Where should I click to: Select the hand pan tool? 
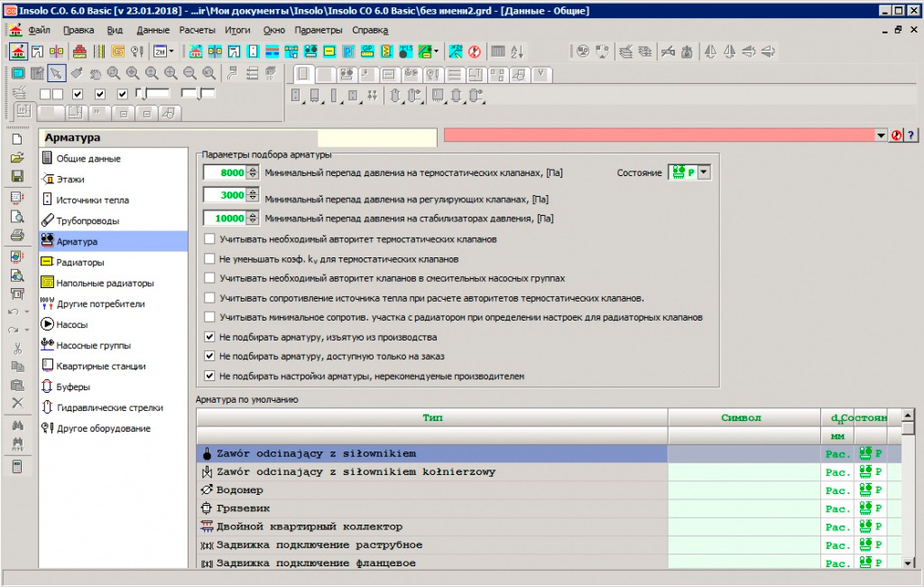[x=95, y=73]
